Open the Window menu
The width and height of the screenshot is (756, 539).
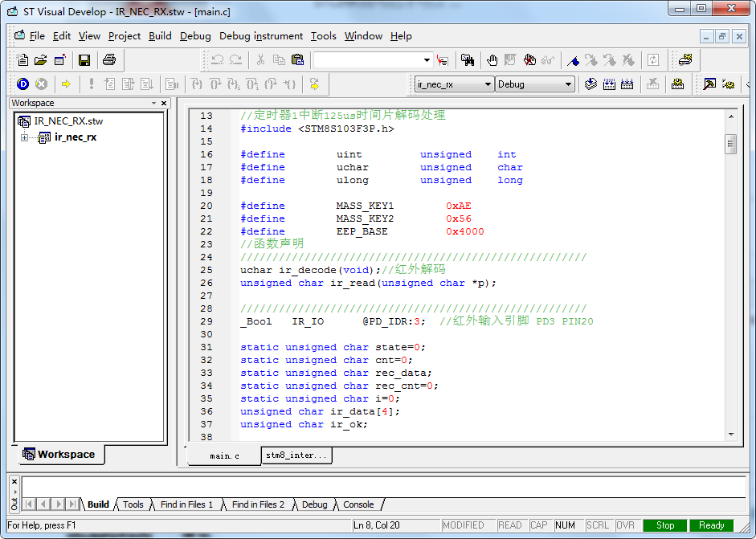point(363,36)
